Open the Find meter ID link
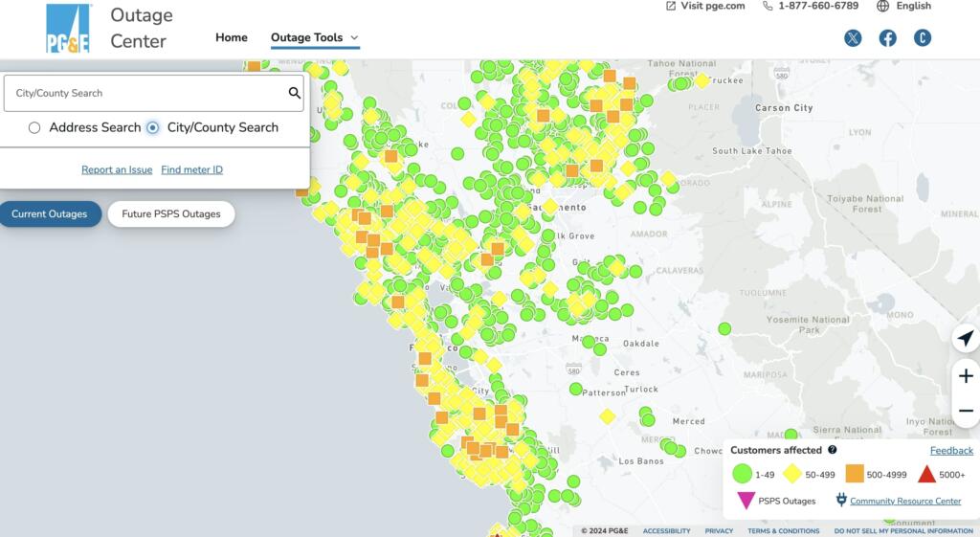The image size is (980, 537). point(191,169)
